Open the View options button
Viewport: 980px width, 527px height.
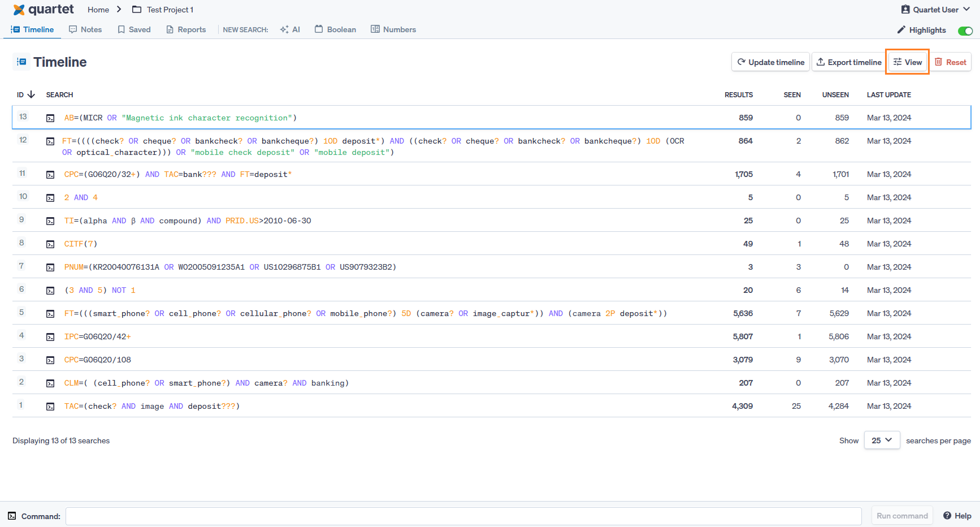(x=908, y=62)
